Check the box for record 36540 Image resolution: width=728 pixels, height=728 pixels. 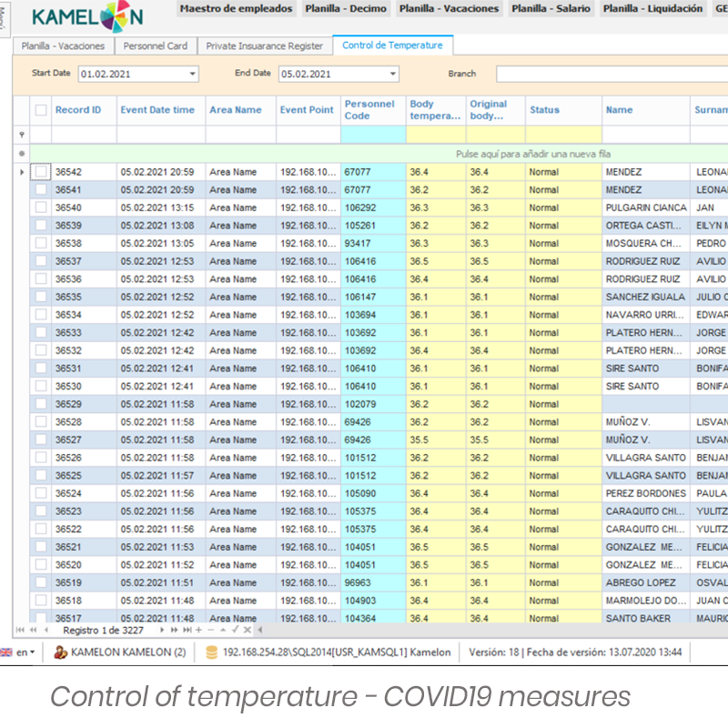click(x=41, y=207)
